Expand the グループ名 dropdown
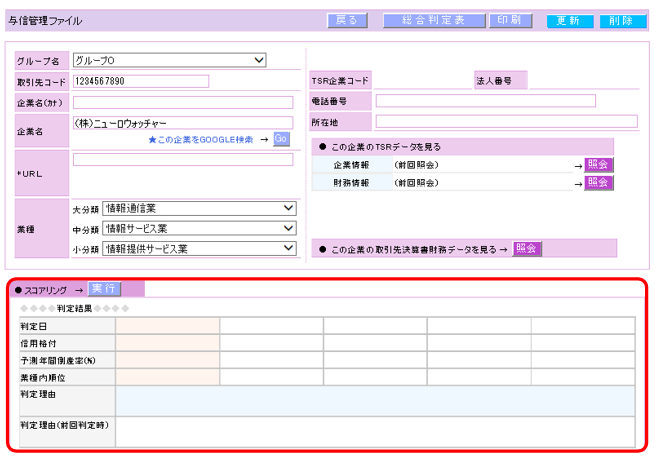Viewport: 655px width, 460px height. [169, 61]
